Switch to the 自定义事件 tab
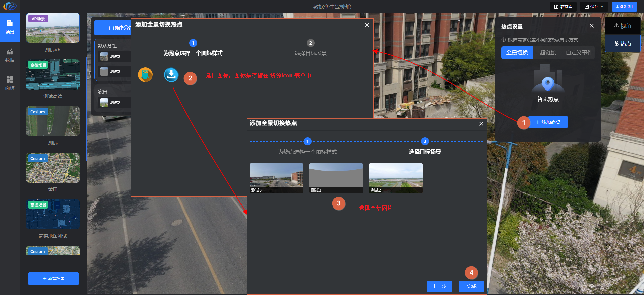644x295 pixels. (579, 53)
